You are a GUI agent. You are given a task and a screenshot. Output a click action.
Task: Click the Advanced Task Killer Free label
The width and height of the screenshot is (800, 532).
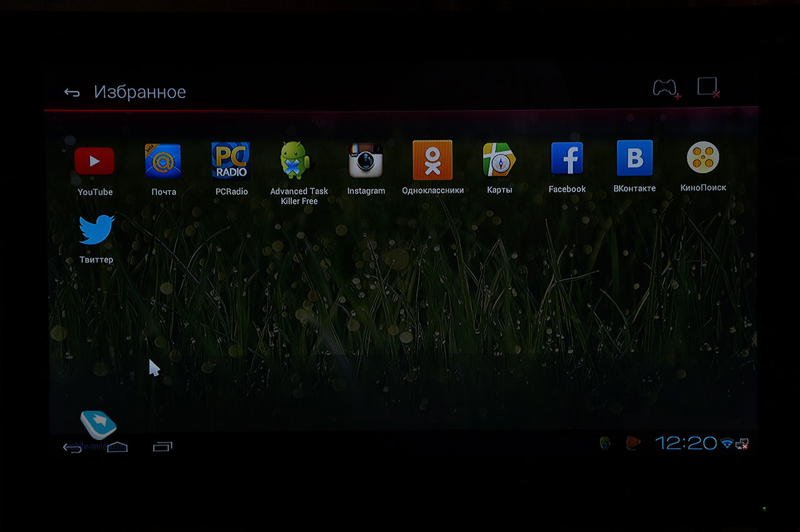click(299, 196)
